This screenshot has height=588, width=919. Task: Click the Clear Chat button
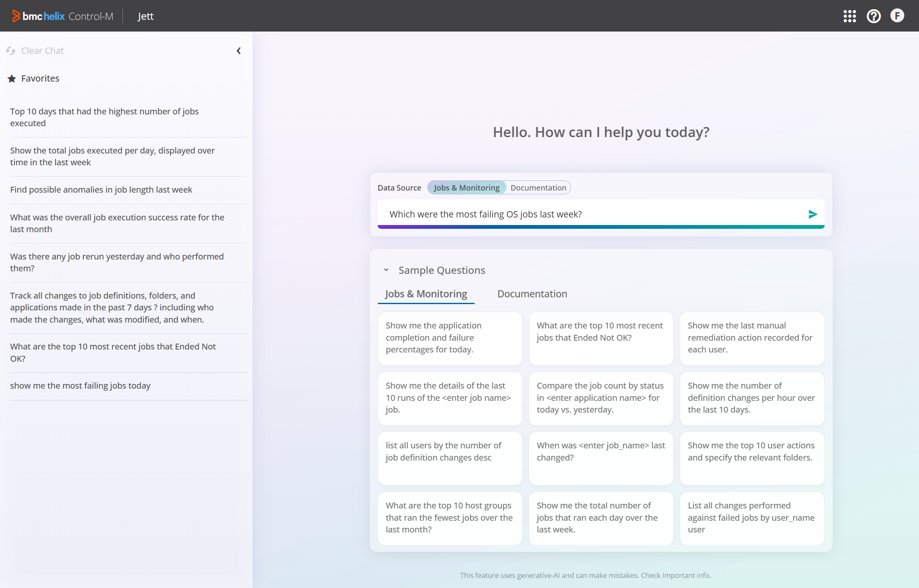(42, 51)
